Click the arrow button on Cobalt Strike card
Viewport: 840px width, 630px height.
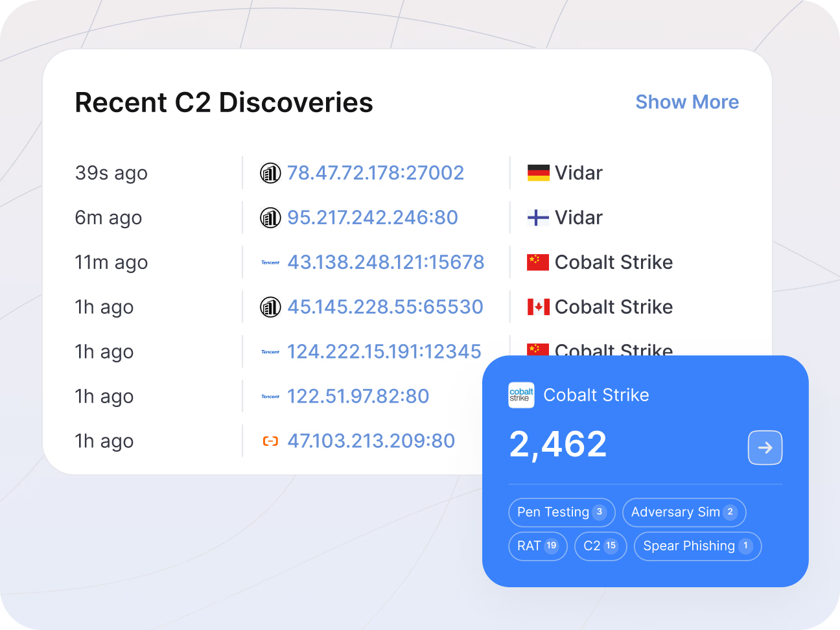click(765, 448)
